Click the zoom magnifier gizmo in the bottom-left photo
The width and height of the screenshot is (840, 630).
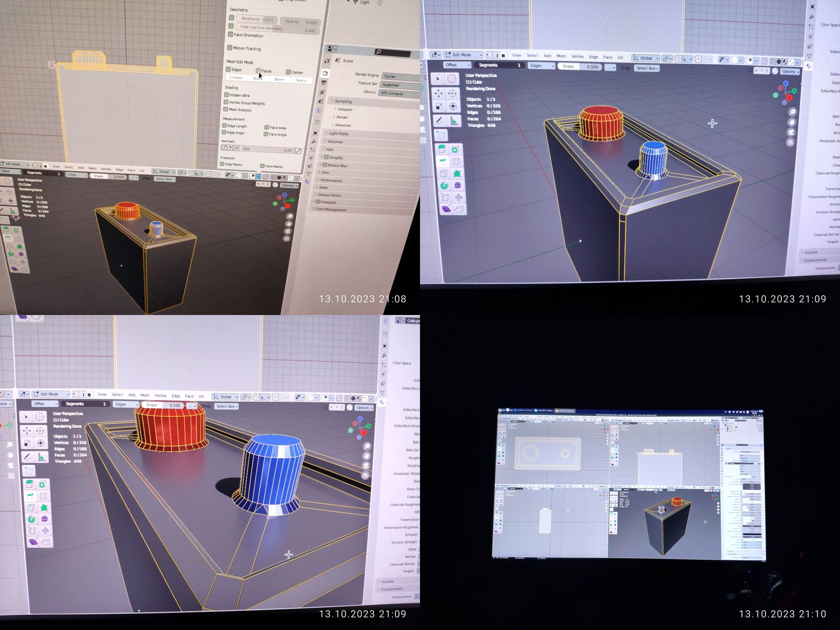coord(367,446)
